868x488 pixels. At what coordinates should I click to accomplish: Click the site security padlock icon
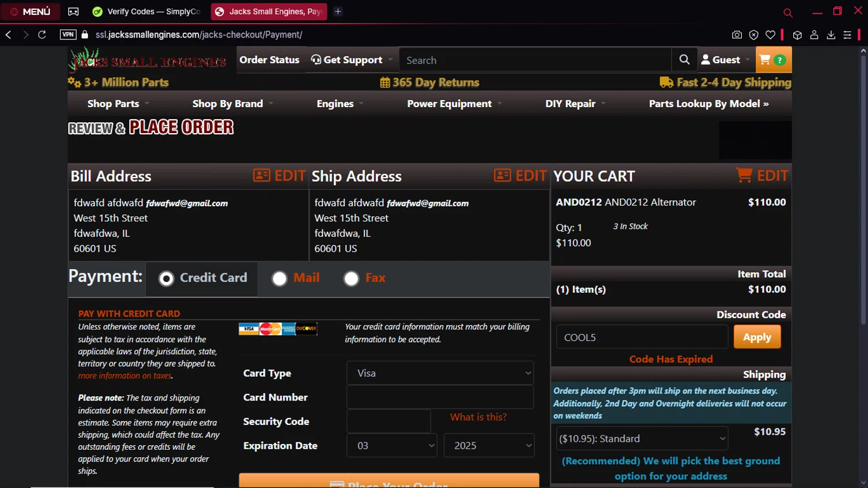[85, 35]
